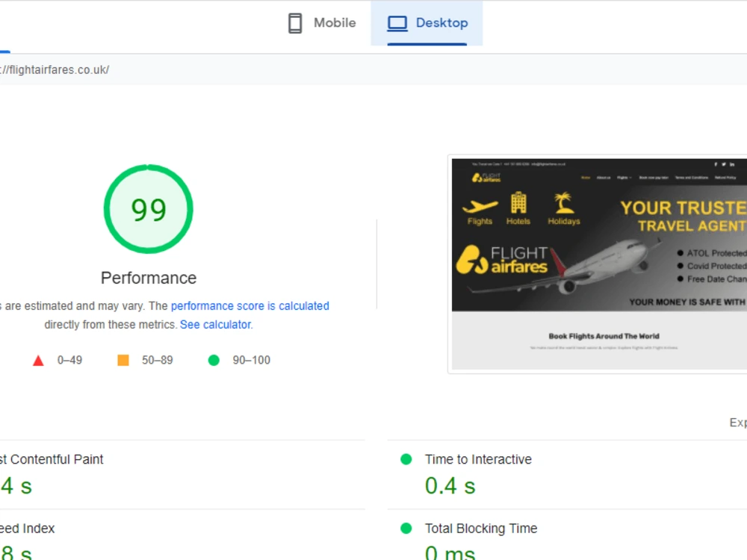Click the Performance heading

click(x=149, y=278)
